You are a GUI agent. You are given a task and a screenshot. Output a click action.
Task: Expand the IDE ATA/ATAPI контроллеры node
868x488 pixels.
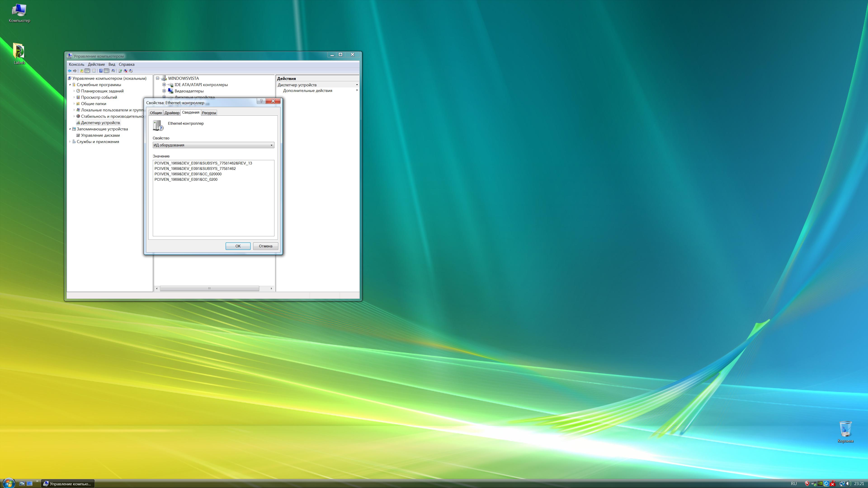(164, 84)
